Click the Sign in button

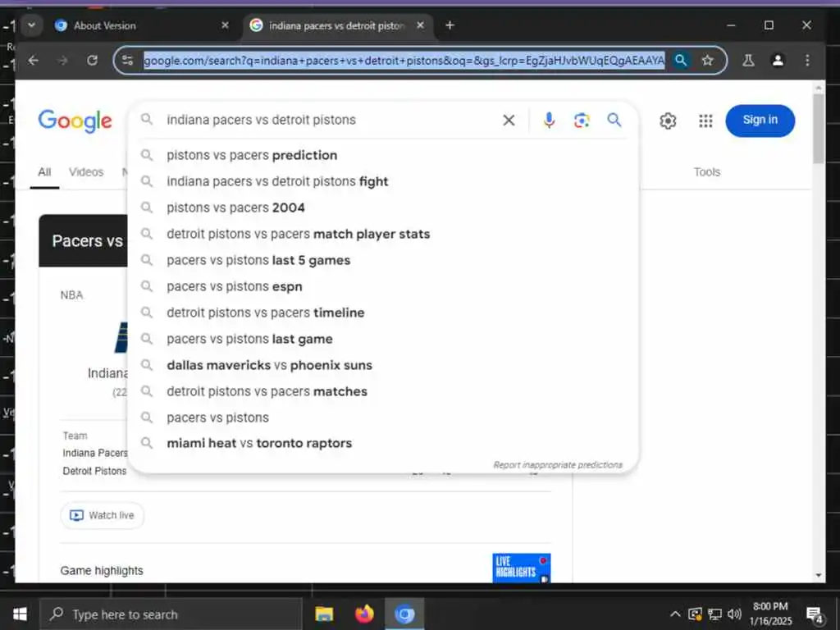pyautogui.click(x=760, y=121)
